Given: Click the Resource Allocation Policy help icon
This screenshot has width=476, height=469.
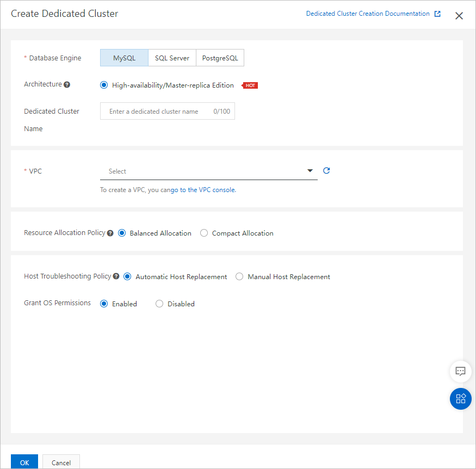Looking at the screenshot, I should [x=110, y=233].
